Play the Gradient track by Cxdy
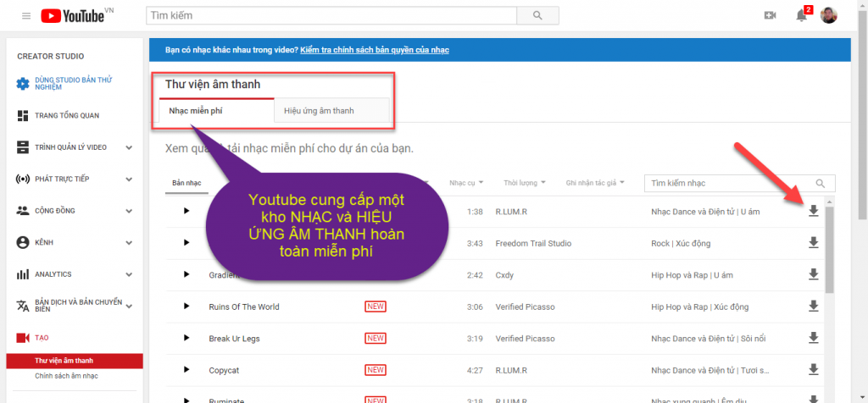This screenshot has width=868, height=403. (x=186, y=274)
